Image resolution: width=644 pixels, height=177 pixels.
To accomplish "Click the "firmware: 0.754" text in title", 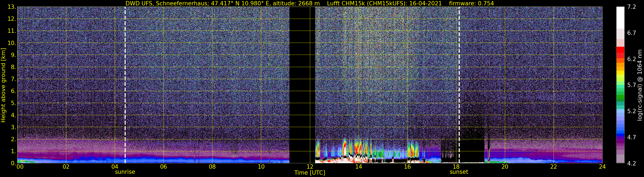I will 471,3.
